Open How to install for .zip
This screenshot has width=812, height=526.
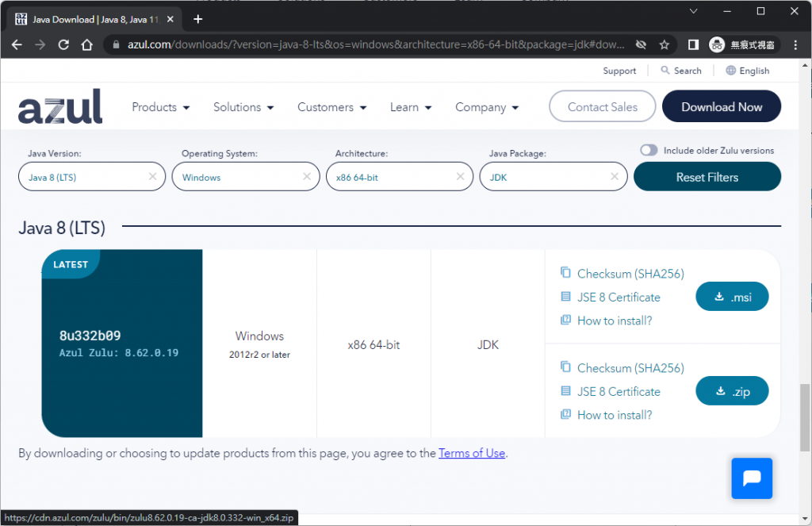point(615,415)
